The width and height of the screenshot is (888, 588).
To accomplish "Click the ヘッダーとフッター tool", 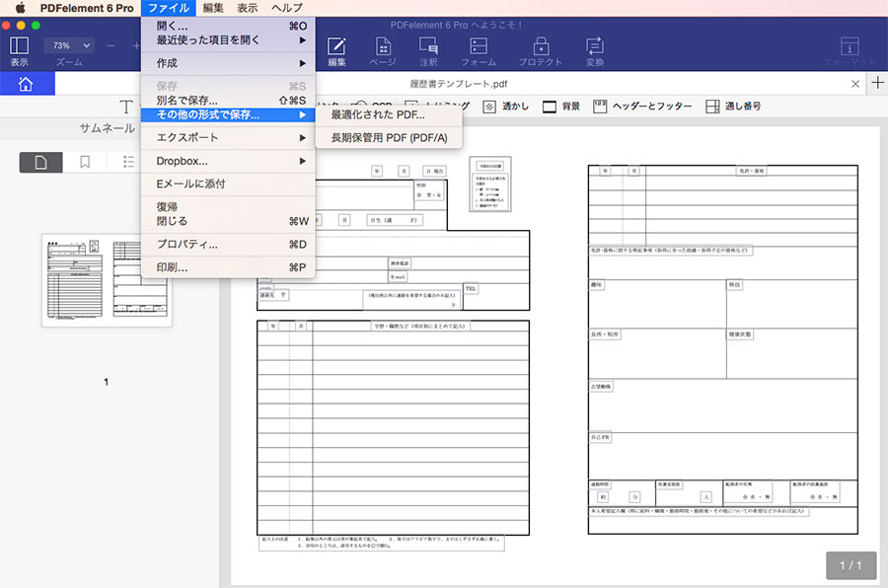I will coord(642,106).
